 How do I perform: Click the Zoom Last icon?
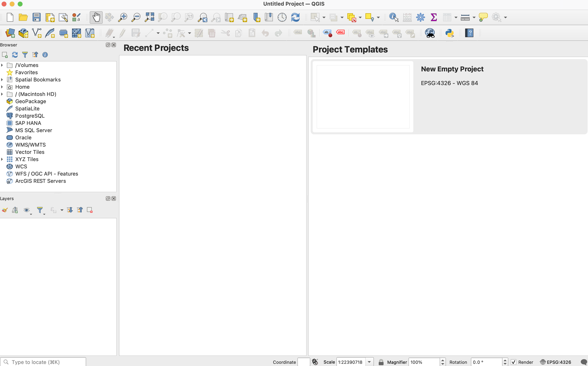[x=202, y=17]
